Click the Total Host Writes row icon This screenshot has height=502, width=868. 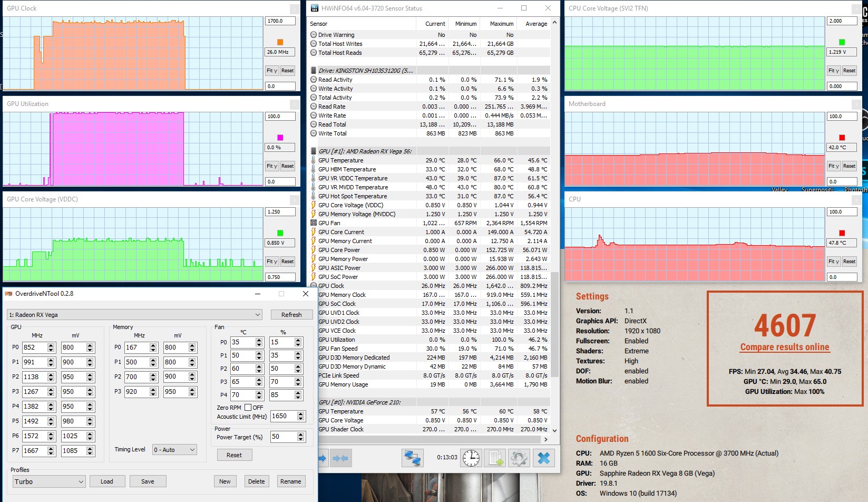tap(314, 44)
